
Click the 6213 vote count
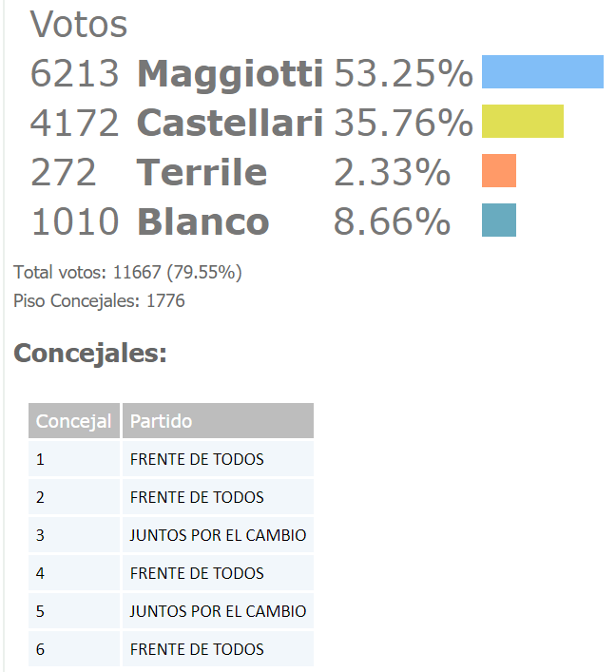point(74,73)
